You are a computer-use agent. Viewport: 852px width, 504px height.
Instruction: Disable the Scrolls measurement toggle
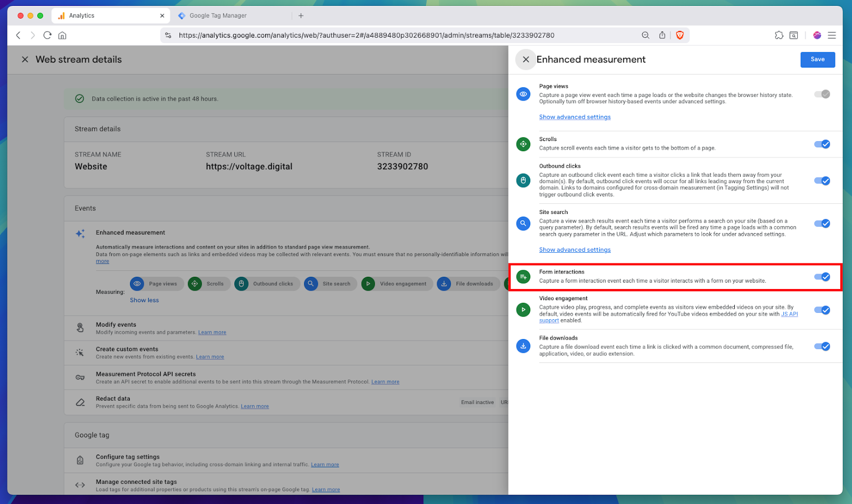click(x=822, y=144)
